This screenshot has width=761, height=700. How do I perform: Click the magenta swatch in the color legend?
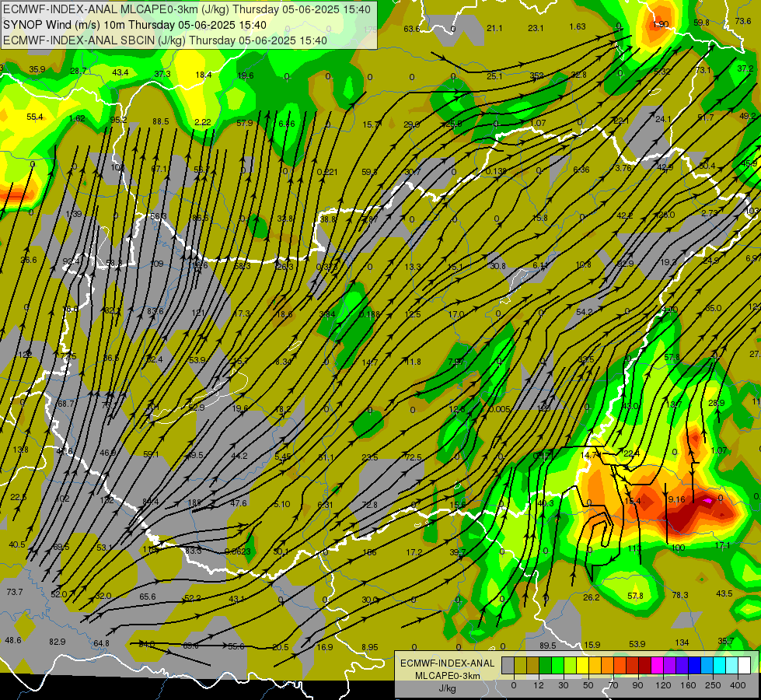coord(657,666)
